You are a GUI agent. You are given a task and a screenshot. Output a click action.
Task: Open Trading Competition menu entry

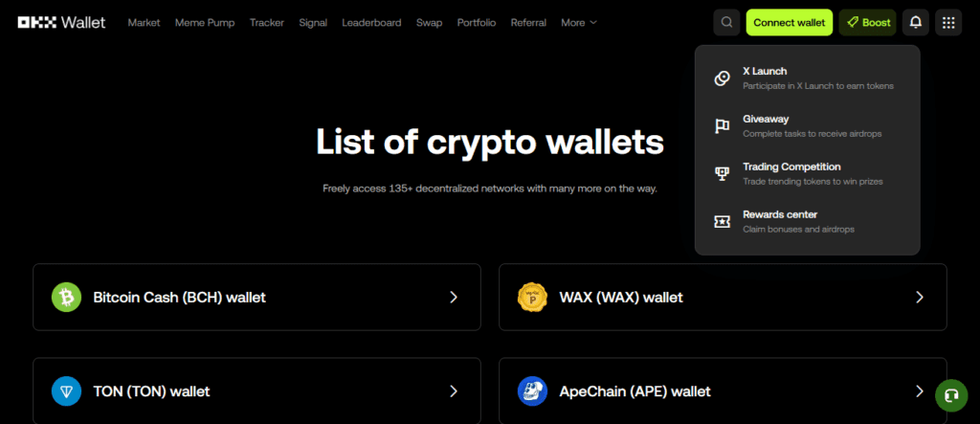tap(791, 167)
